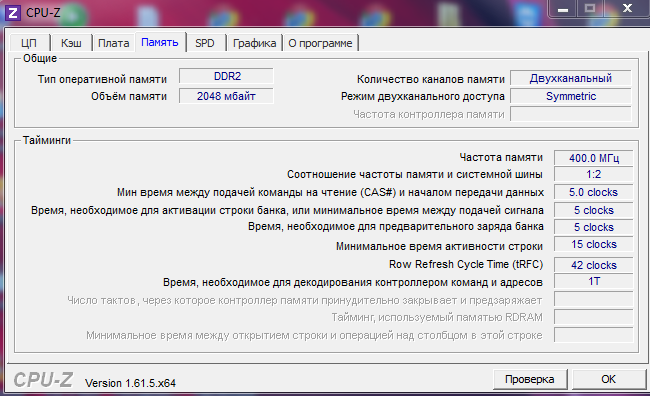Screen dimensions: 650x396
Task: Open the О программе tab
Action: pyautogui.click(x=320, y=43)
